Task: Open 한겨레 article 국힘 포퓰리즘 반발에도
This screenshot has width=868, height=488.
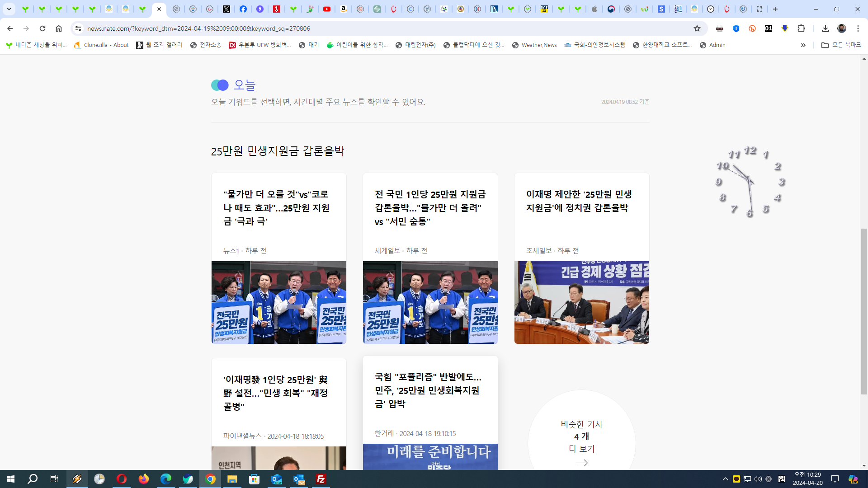Action: [428, 390]
